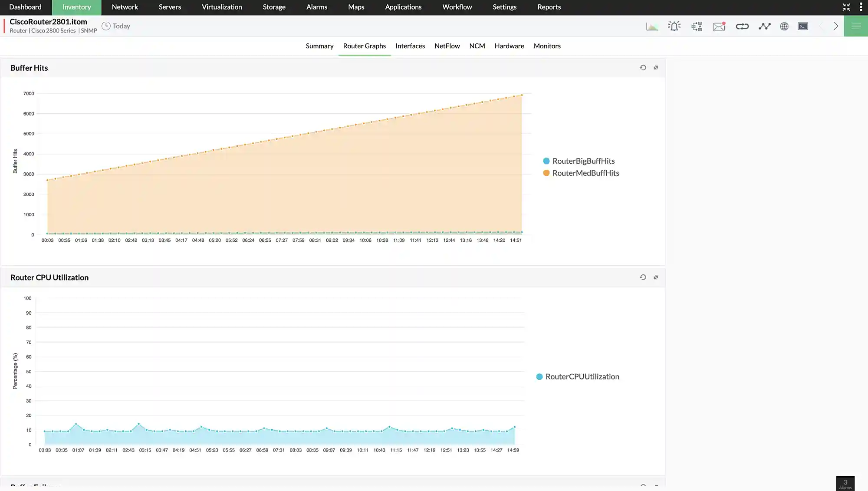The height and width of the screenshot is (491, 868).
Task: Click the globe web browse icon
Action: pos(784,26)
